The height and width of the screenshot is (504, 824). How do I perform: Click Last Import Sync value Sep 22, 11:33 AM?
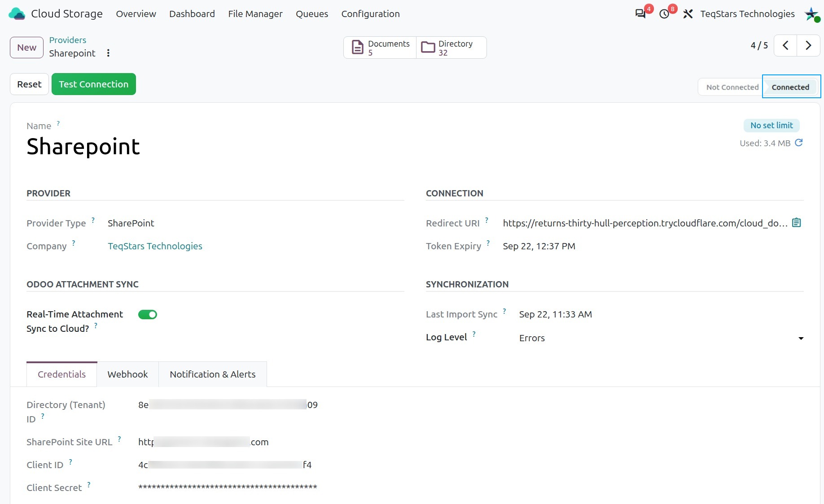(556, 314)
